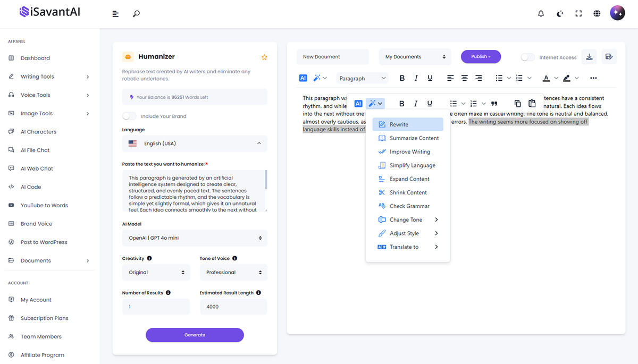This screenshot has width=638, height=364.
Task: Open the magic wand AI tools icon
Action: click(316, 78)
